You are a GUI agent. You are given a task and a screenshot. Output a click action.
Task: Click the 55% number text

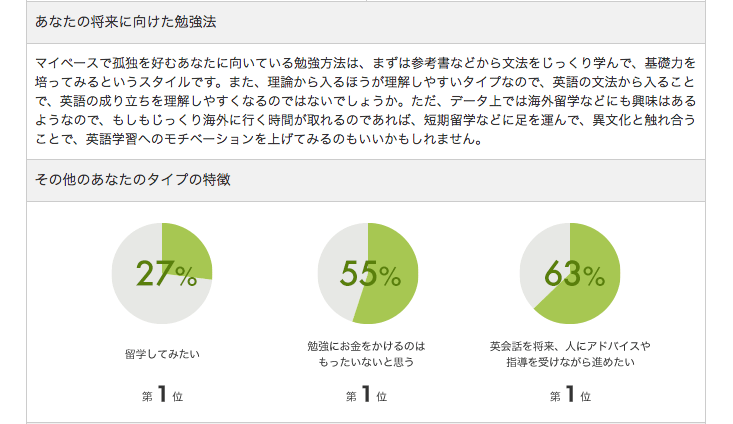pos(370,273)
